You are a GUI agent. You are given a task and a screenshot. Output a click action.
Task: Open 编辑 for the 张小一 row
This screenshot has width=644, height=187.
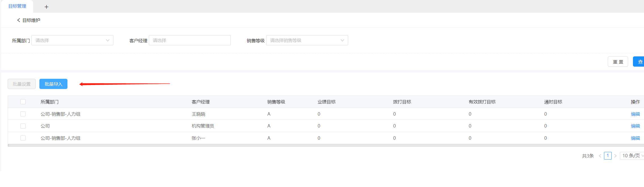point(635,138)
